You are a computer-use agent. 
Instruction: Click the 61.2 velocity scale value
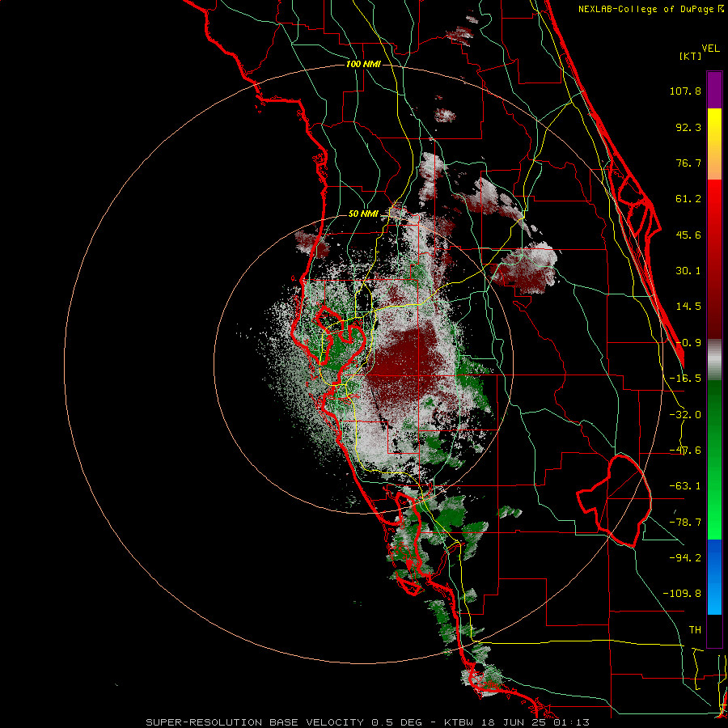point(688,199)
